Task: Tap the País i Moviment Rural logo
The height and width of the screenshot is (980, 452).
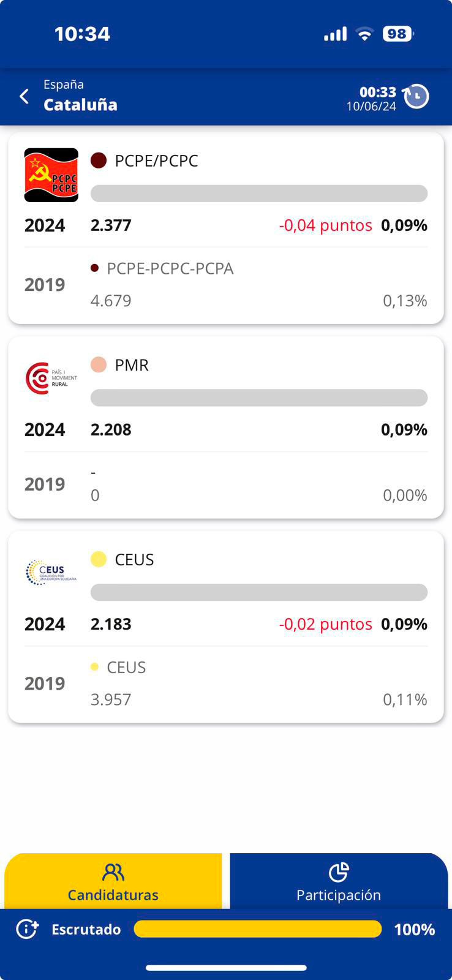Action: click(x=51, y=378)
